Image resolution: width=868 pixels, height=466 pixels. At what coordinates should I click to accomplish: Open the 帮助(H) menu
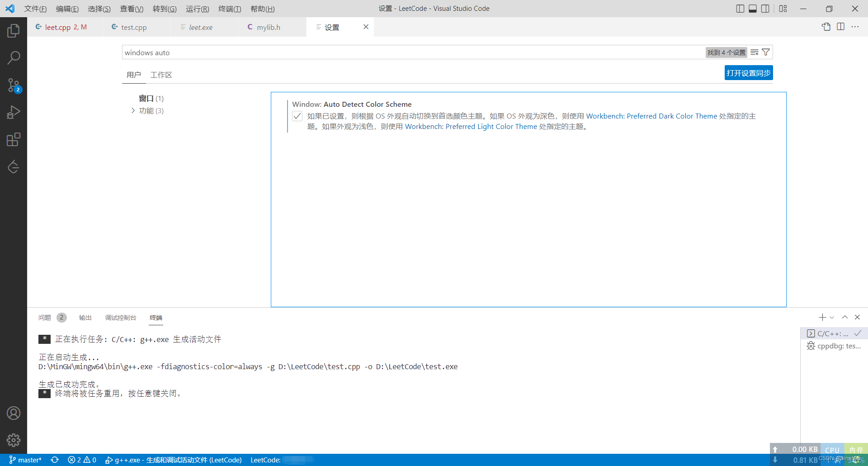point(263,9)
